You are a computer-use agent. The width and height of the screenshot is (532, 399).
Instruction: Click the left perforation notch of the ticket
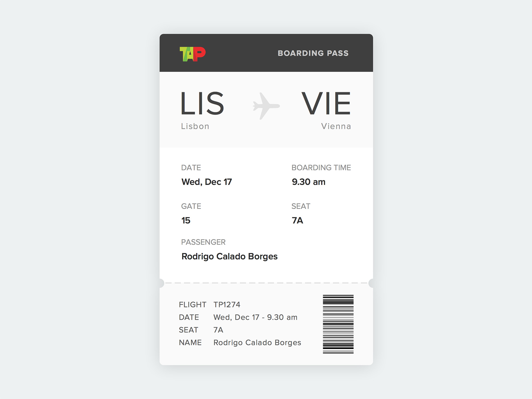pyautogui.click(x=161, y=283)
